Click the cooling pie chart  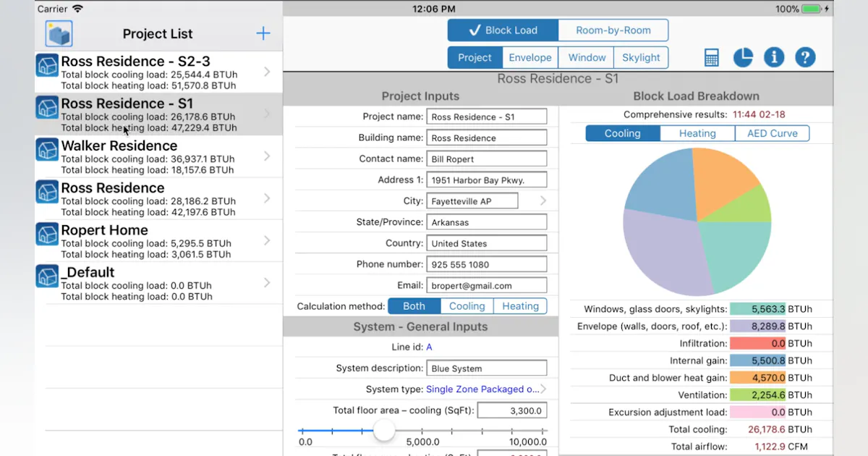pyautogui.click(x=697, y=221)
